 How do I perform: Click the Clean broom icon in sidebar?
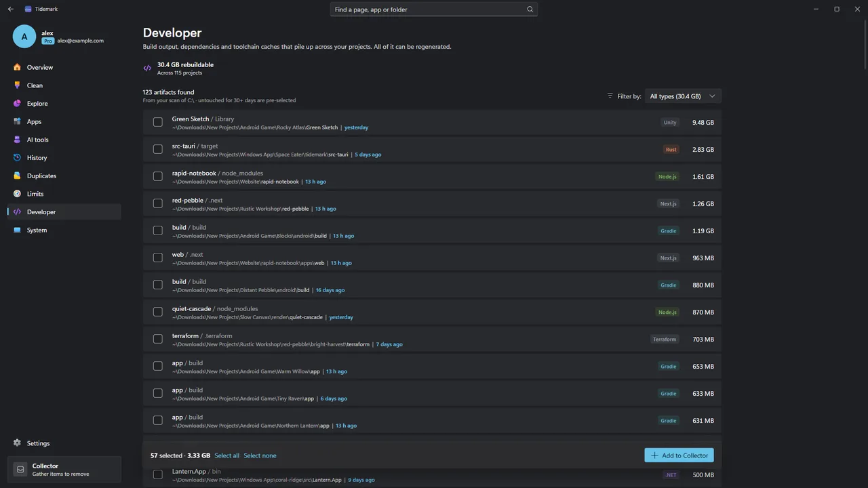(17, 85)
